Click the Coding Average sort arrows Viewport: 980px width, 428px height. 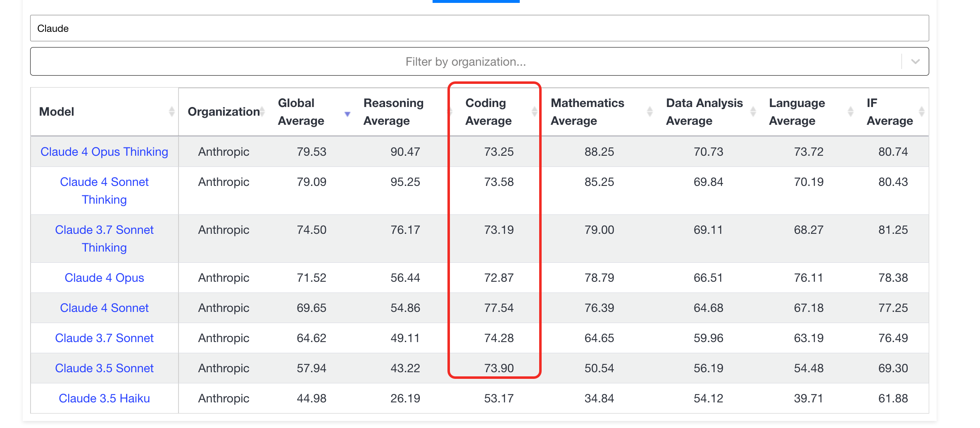[x=534, y=112]
